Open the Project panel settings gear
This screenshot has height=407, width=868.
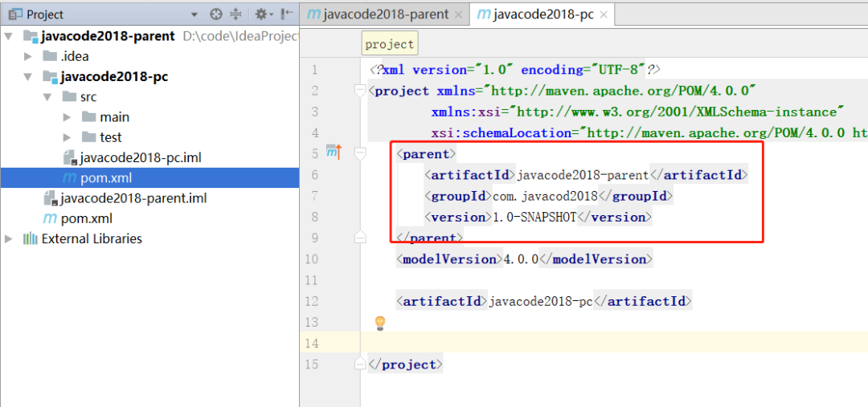pyautogui.click(x=260, y=14)
